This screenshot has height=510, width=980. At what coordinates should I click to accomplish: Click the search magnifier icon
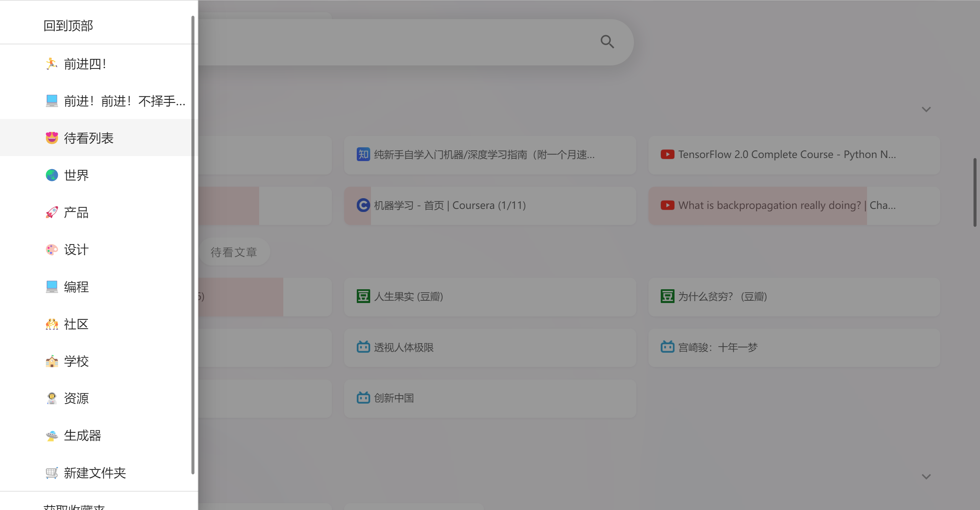pos(607,42)
